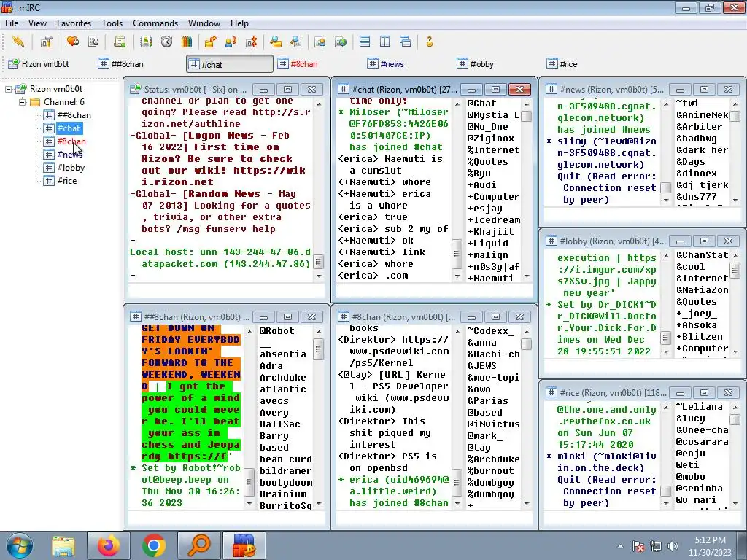Screen dimensions: 747x560
Task: Click the Tile Vertical windows icon
Action: coord(385,42)
